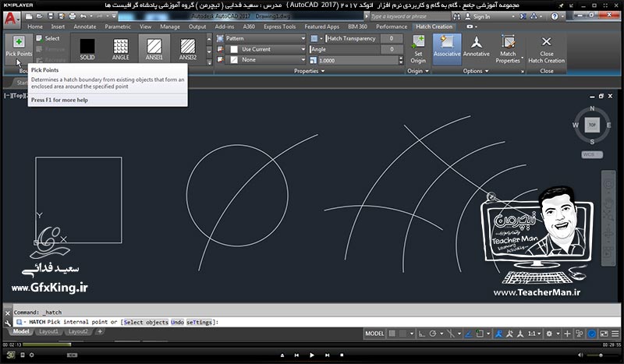Click the Set Origin icon
The image size is (624, 364).
[x=418, y=49]
